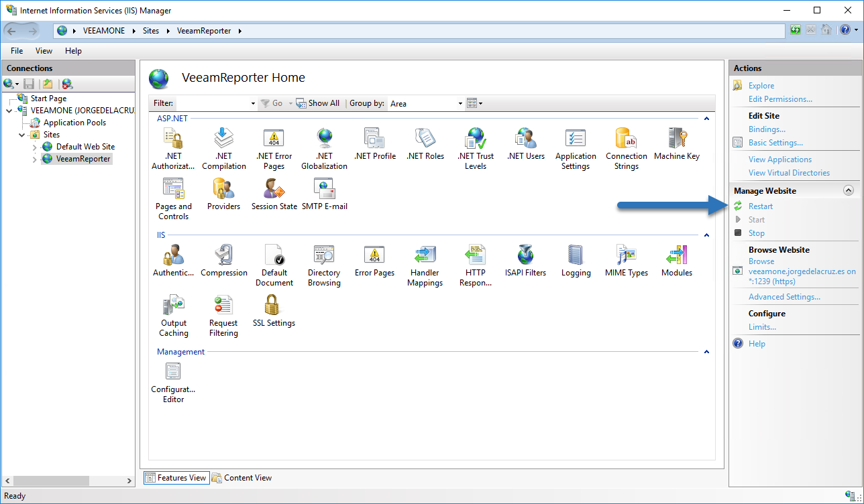Open the Modules feature

point(677,261)
